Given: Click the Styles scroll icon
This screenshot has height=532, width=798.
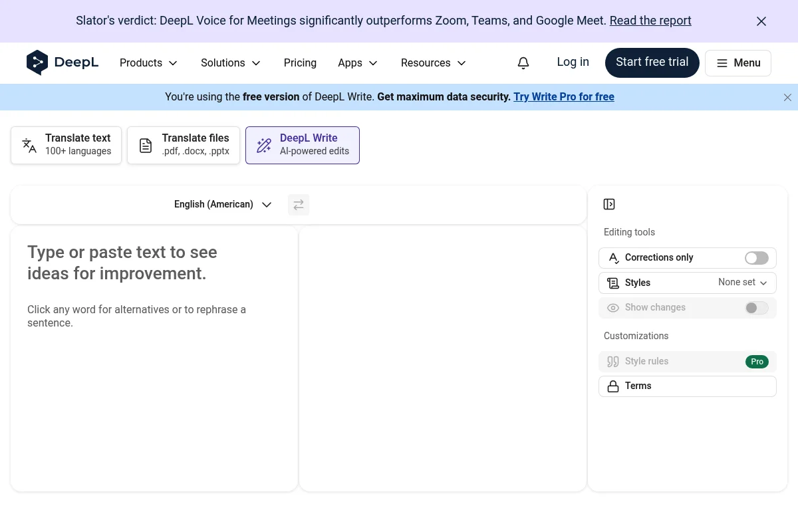Looking at the screenshot, I should (x=613, y=283).
